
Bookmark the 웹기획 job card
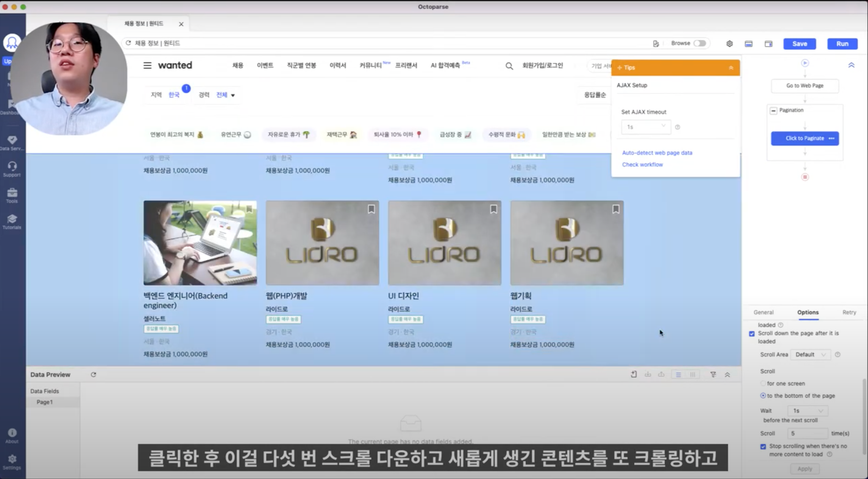(616, 209)
